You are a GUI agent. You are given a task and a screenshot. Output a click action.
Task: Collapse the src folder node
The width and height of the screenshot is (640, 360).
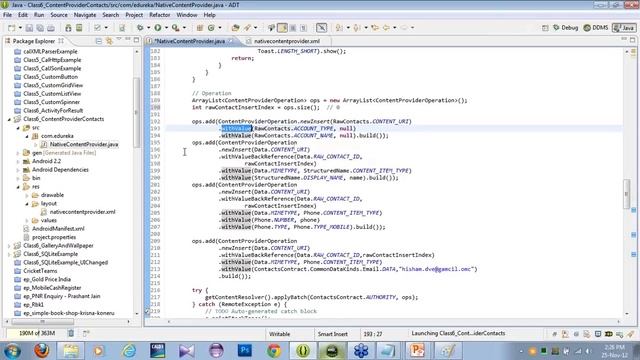tap(18, 128)
